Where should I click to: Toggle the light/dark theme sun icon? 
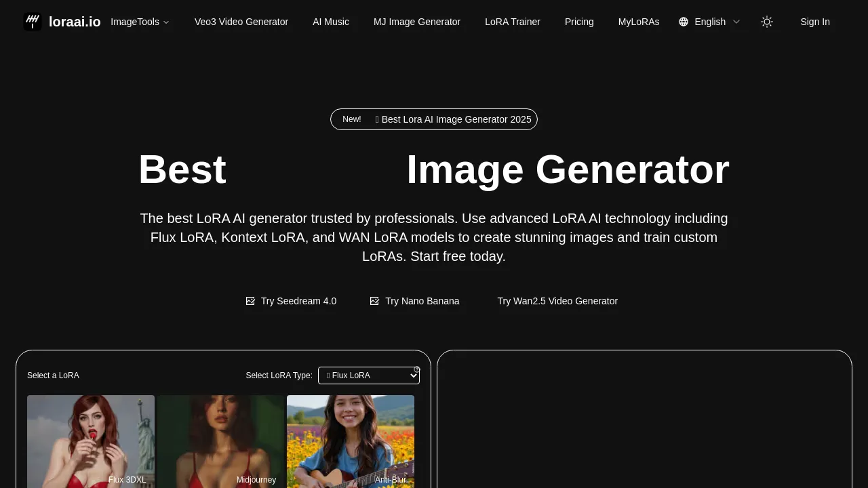[x=767, y=22]
